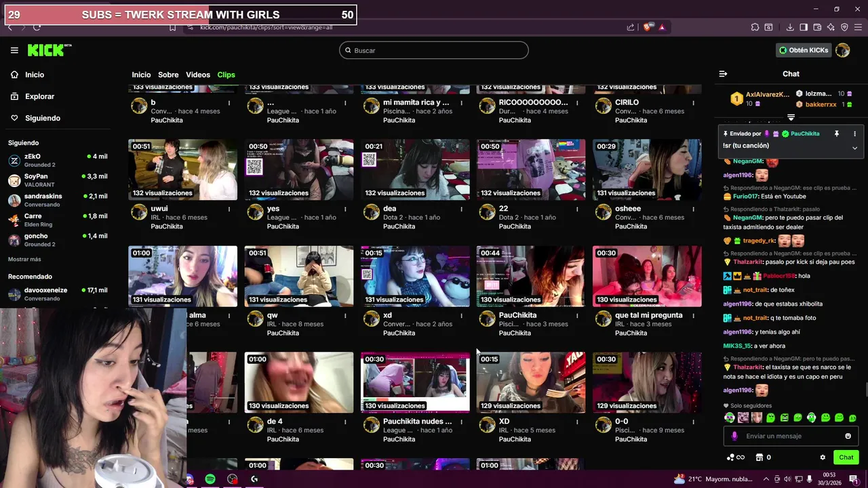Open zEkO channel in following list
868x488 pixels.
58,161
